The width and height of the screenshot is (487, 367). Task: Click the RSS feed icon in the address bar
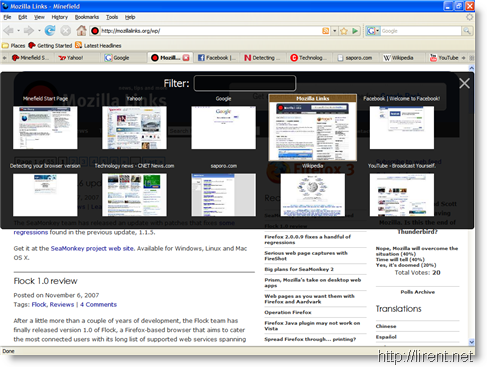(x=326, y=31)
